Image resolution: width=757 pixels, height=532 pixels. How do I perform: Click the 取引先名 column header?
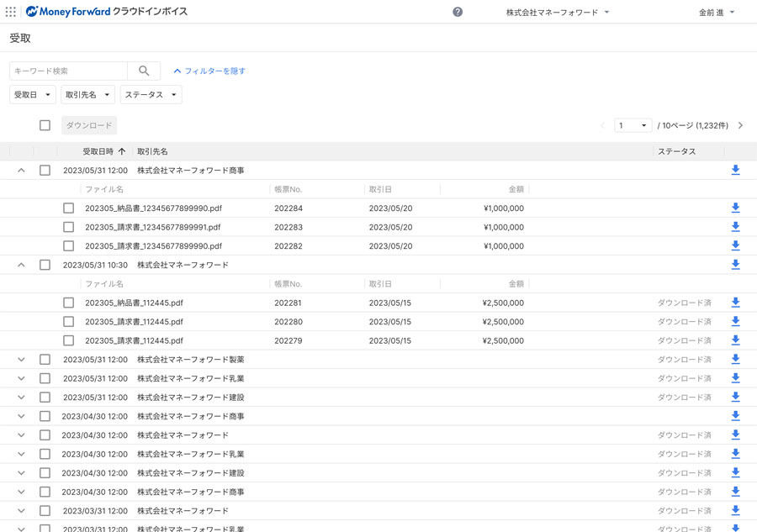pos(152,151)
